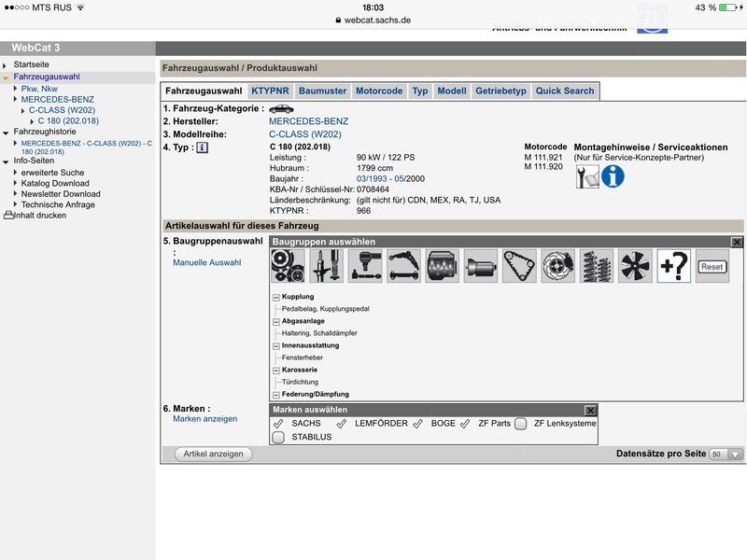Screen dimensions: 747x560
Task: Open the wrench and book mounting instructions icon
Action: coord(587,176)
